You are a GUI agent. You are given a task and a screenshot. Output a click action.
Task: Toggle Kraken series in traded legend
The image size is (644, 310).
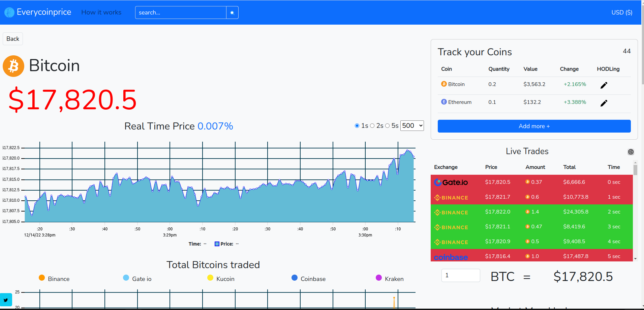tap(390, 278)
